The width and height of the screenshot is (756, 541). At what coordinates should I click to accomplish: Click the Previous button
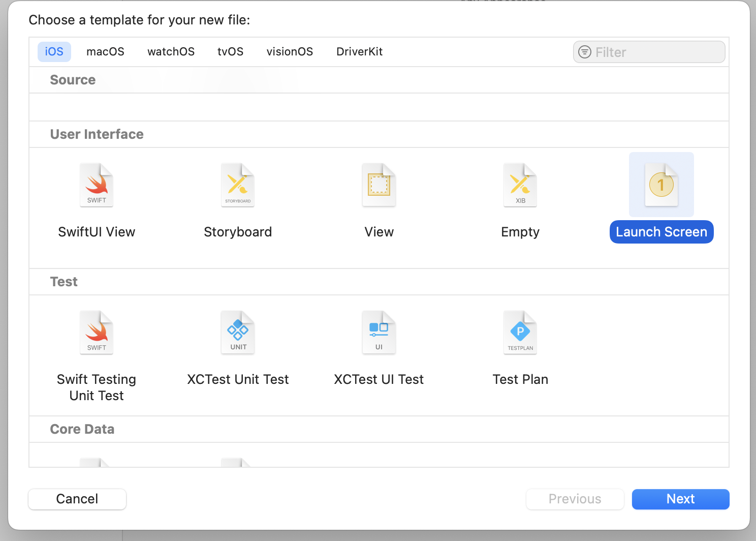[575, 499]
